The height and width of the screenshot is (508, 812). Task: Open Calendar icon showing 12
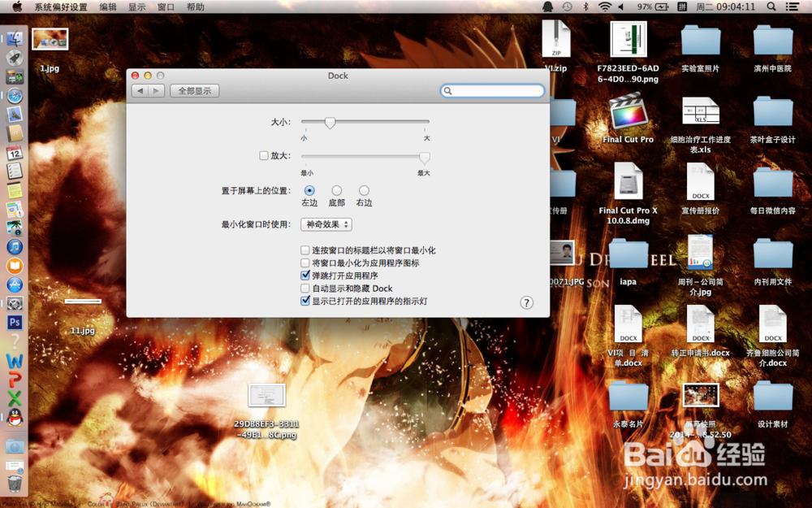click(x=15, y=153)
